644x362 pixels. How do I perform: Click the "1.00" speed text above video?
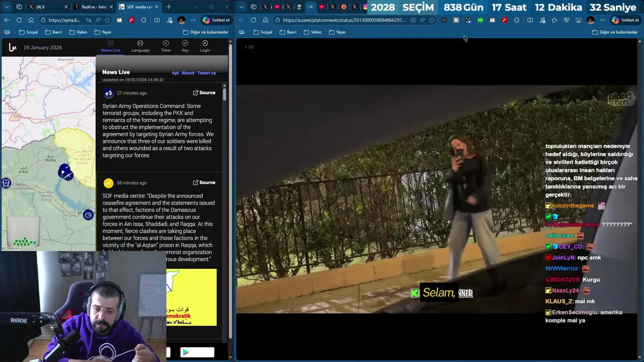[249, 47]
